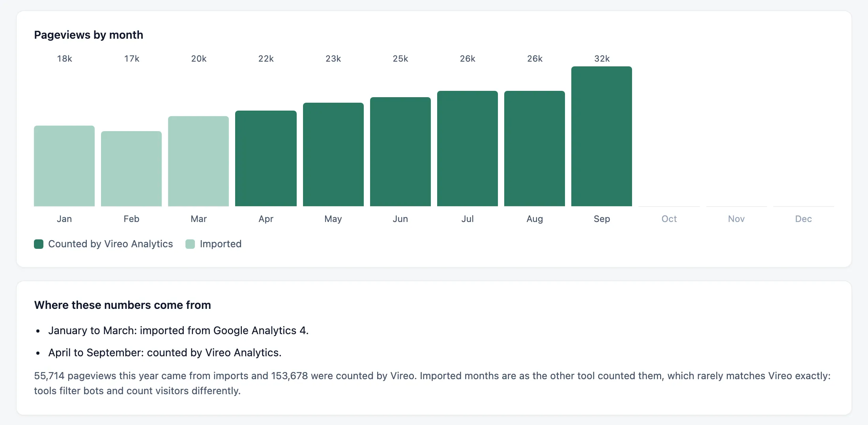The image size is (868, 425).
Task: Click the dark green Vireo legend swatch
Action: tap(39, 244)
